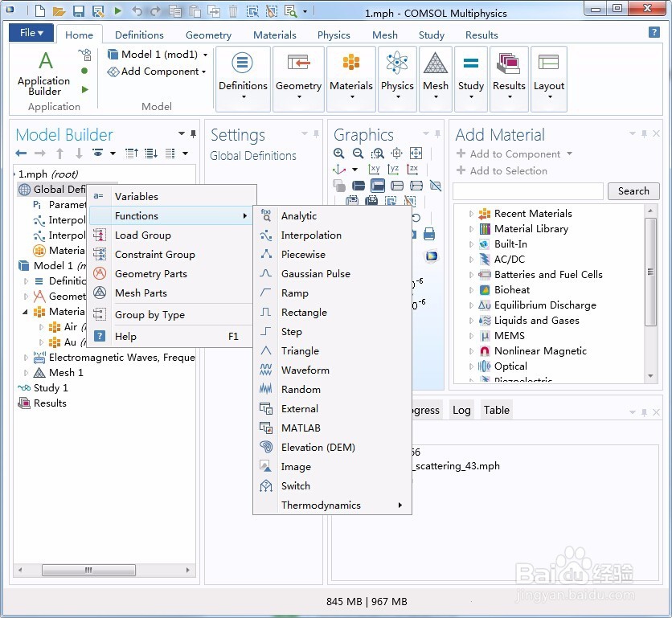
Task: Open the Log tab
Action: (461, 410)
